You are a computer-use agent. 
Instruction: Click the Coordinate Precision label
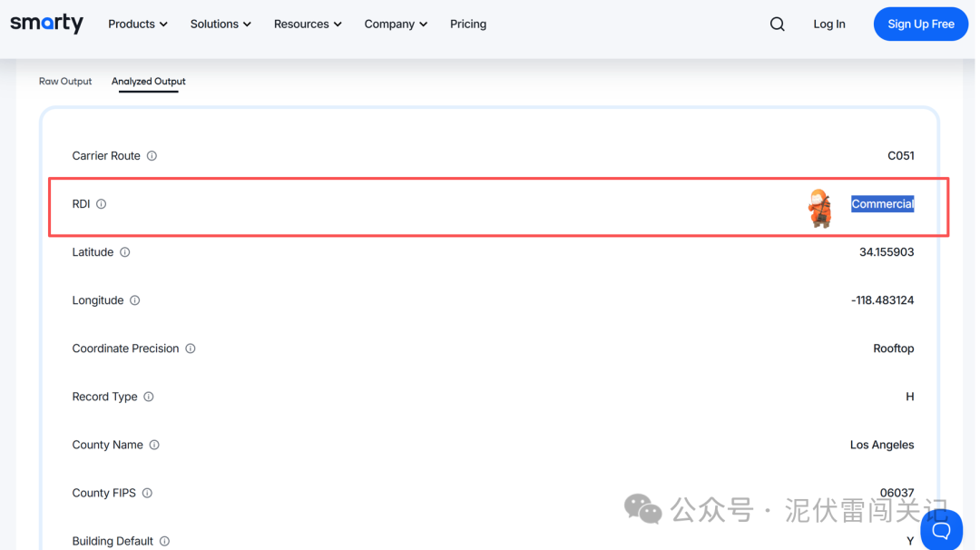coord(125,349)
